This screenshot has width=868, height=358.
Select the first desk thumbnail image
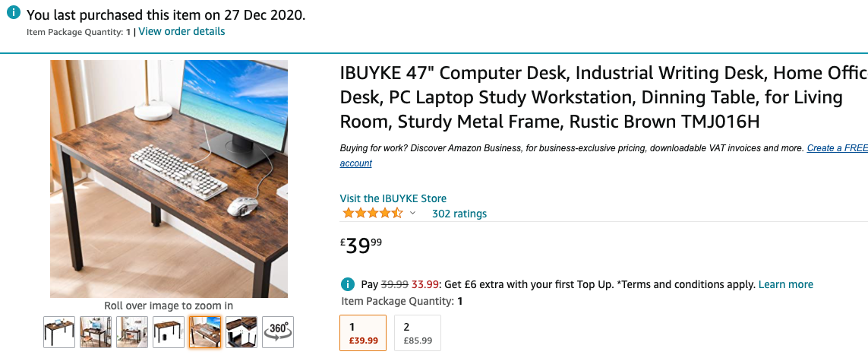pyautogui.click(x=59, y=332)
